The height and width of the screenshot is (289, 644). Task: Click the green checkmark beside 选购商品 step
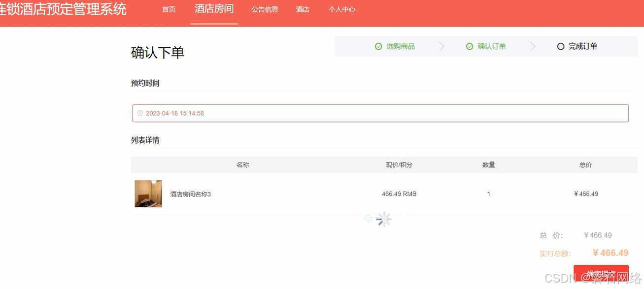(x=377, y=45)
